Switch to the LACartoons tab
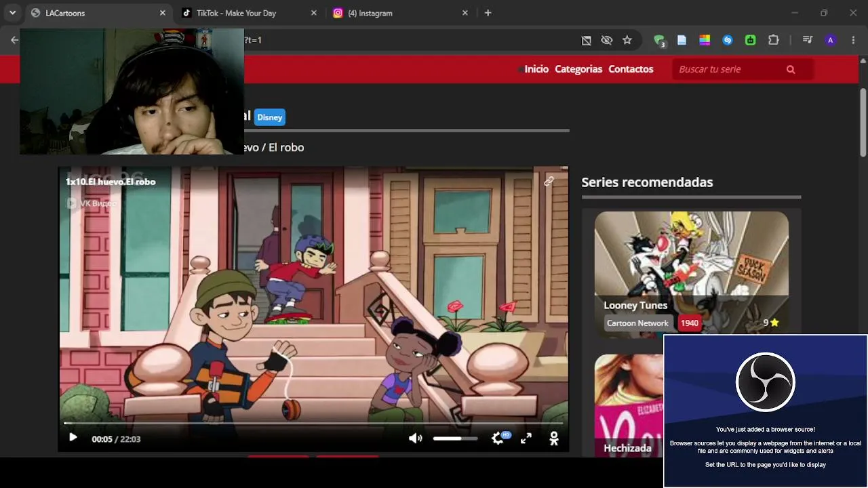Screen dimensions: 868x488 (x=98, y=13)
